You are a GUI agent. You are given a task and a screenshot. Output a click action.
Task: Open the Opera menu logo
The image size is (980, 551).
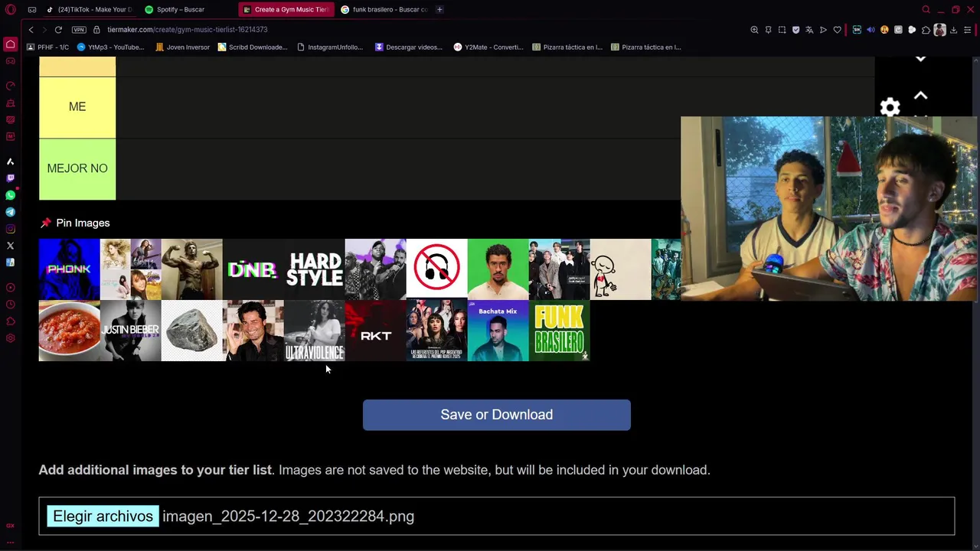click(11, 9)
